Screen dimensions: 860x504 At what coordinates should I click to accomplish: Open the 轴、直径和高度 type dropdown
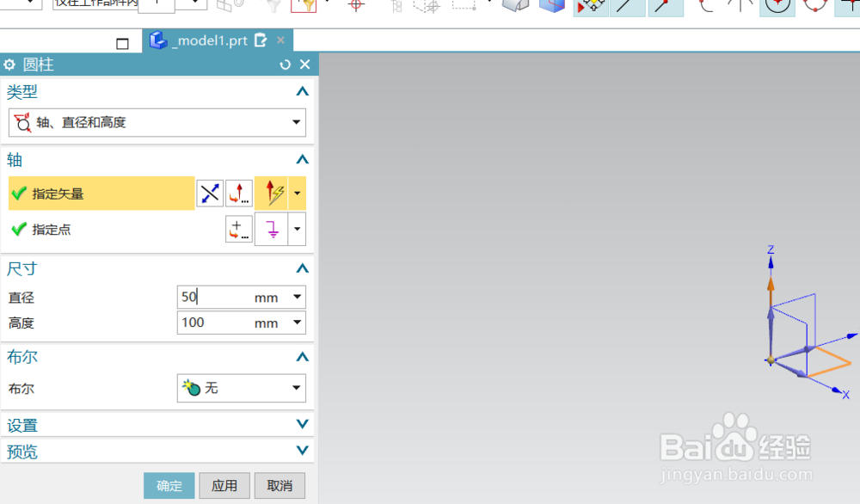click(157, 122)
